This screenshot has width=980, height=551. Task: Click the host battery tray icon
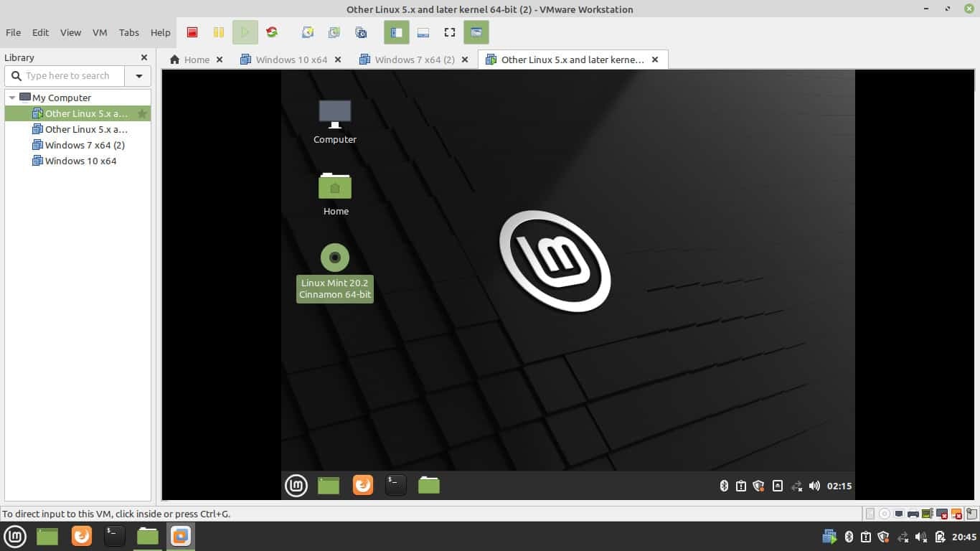point(940,537)
